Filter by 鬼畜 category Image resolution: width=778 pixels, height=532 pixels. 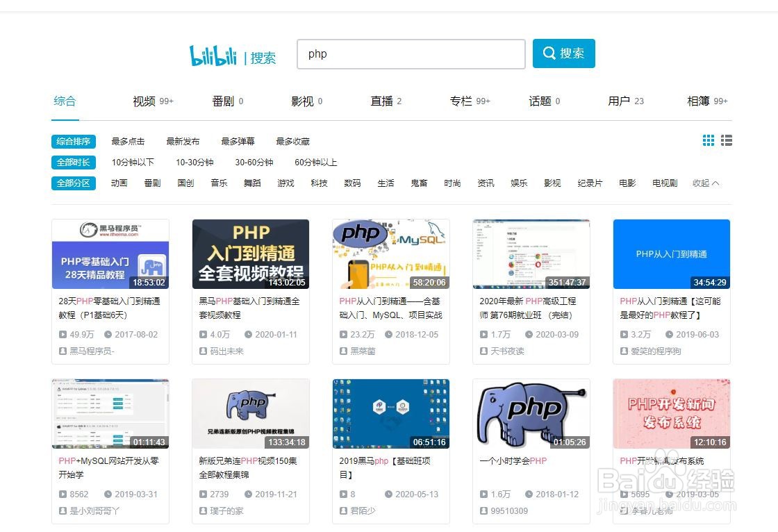click(x=419, y=183)
